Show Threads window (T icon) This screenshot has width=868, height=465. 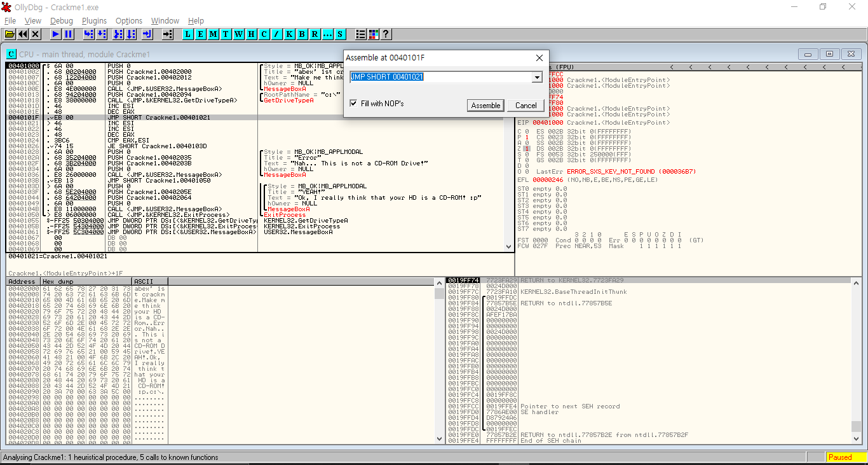pyautogui.click(x=226, y=34)
